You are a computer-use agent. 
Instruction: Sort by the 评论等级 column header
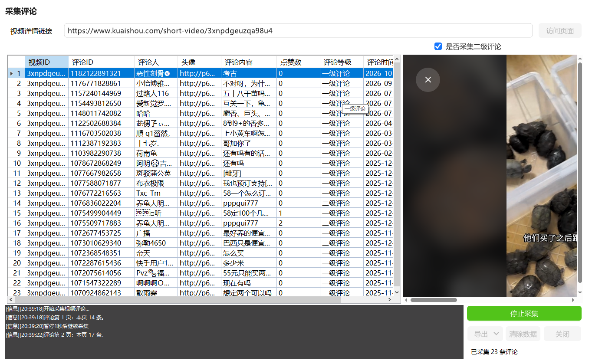pyautogui.click(x=342, y=62)
